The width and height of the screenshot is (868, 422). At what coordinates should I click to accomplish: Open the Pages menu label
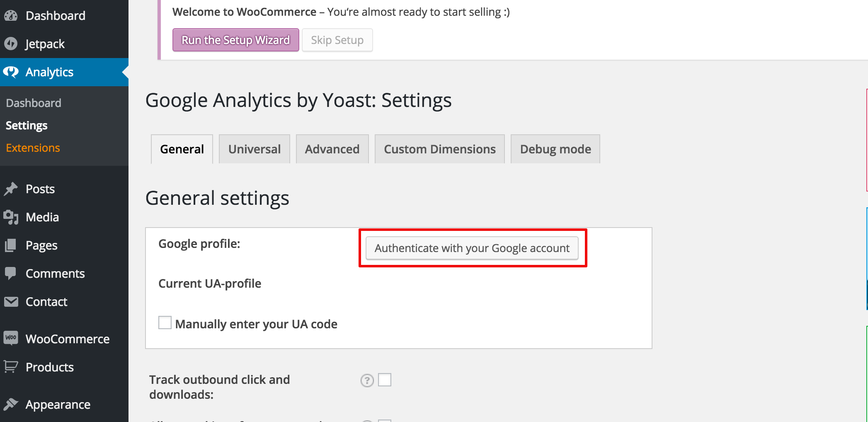click(x=41, y=246)
